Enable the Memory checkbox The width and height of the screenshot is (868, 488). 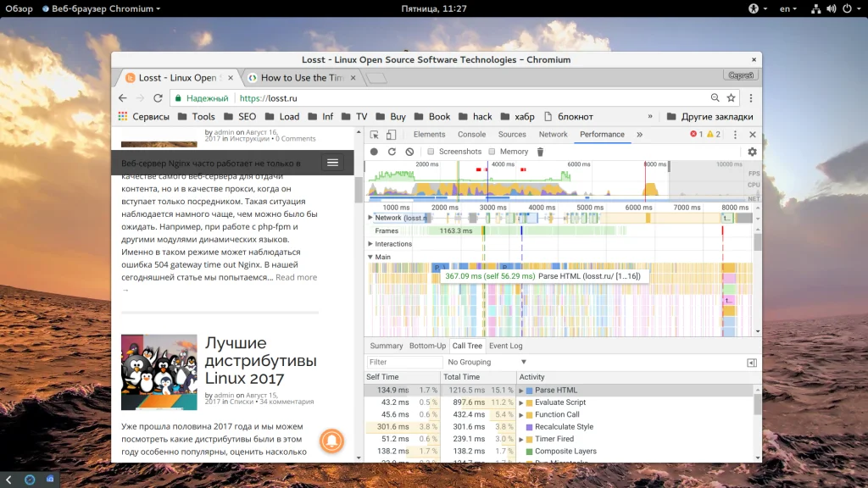490,152
